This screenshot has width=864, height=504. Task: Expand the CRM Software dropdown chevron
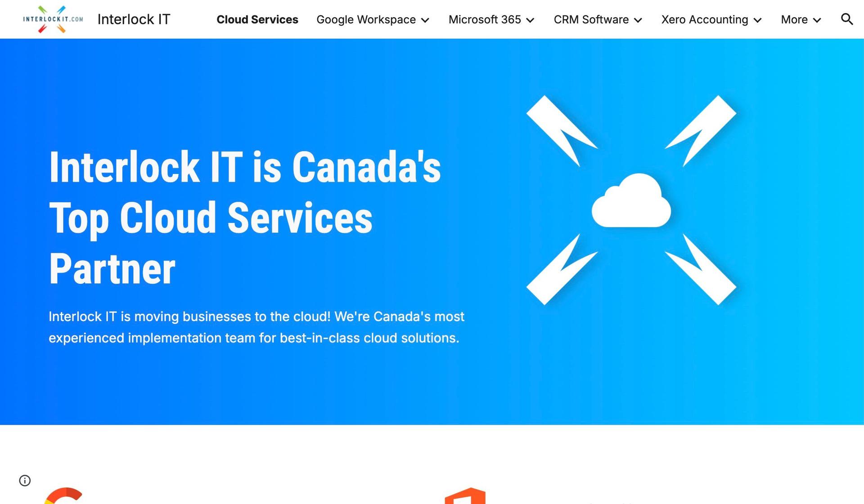(638, 20)
